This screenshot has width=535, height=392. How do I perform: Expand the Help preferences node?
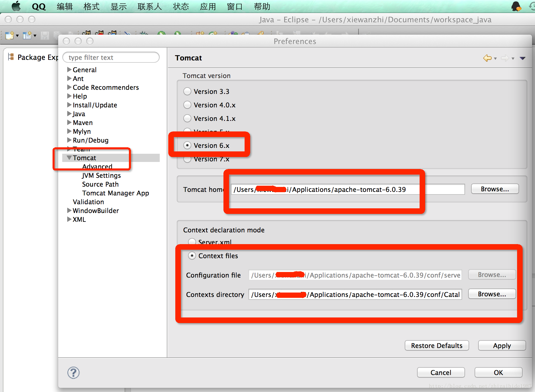[69, 96]
